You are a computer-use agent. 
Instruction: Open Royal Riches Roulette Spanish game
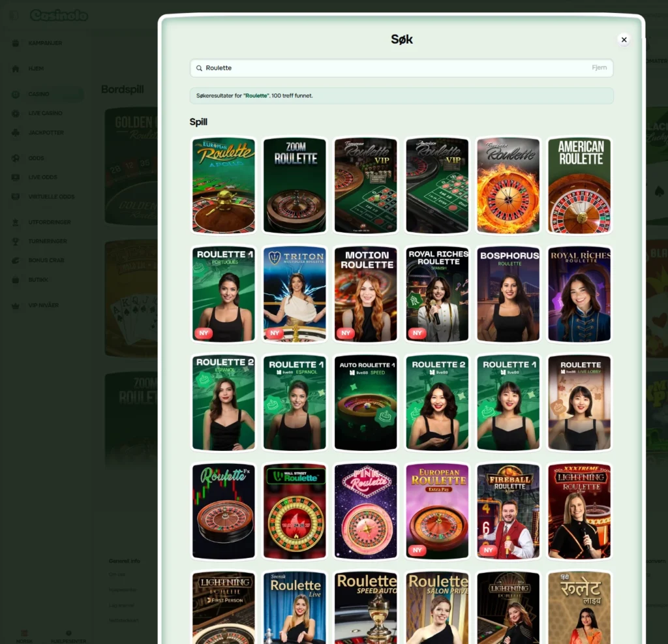click(x=437, y=294)
